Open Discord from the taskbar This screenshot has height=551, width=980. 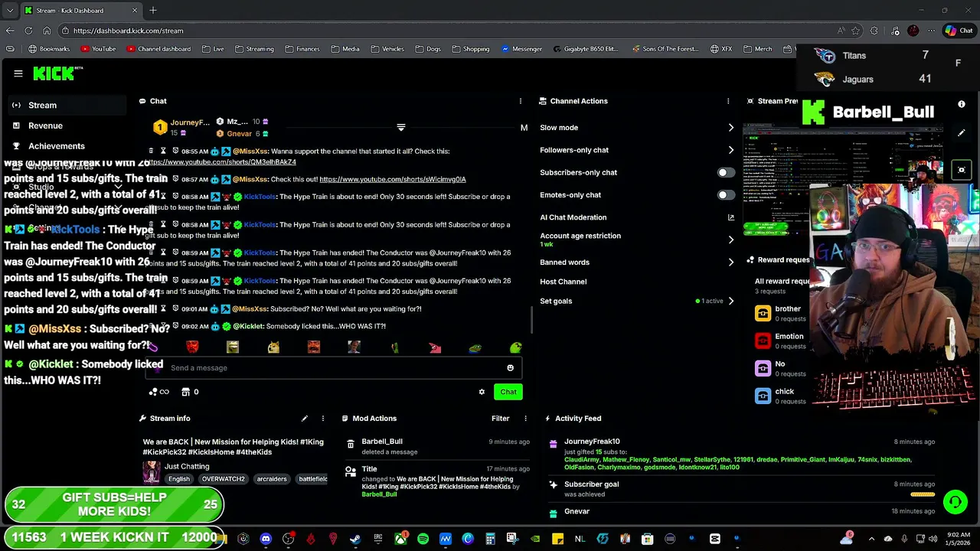[x=266, y=539]
